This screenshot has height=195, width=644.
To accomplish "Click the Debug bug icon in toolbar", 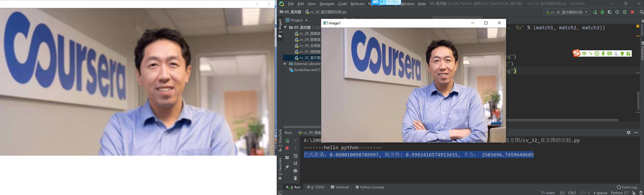I will point(602,12).
